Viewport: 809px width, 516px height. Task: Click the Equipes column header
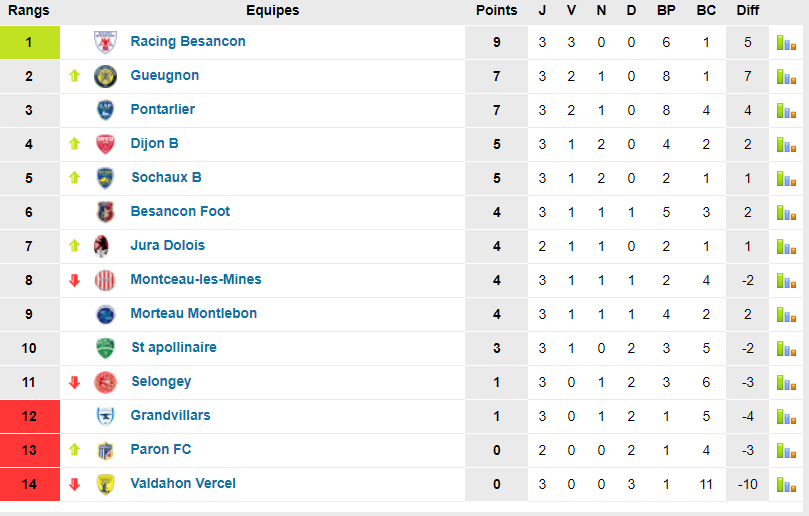coord(272,11)
